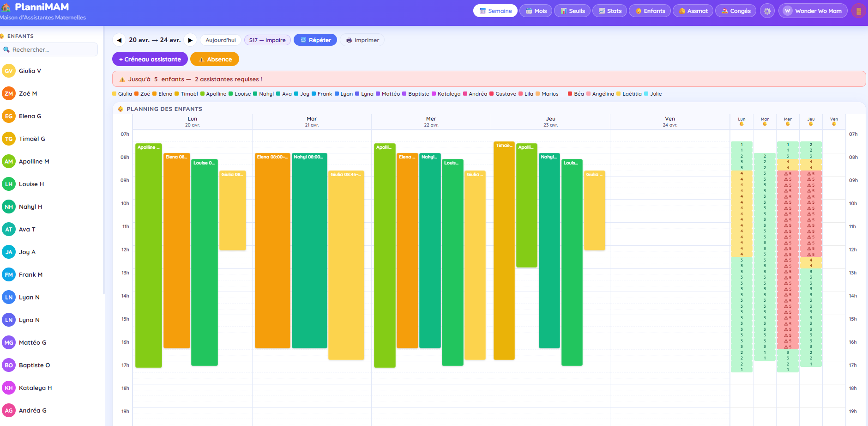Open the Congés page
Screen dimensions: 868x426
735,10
